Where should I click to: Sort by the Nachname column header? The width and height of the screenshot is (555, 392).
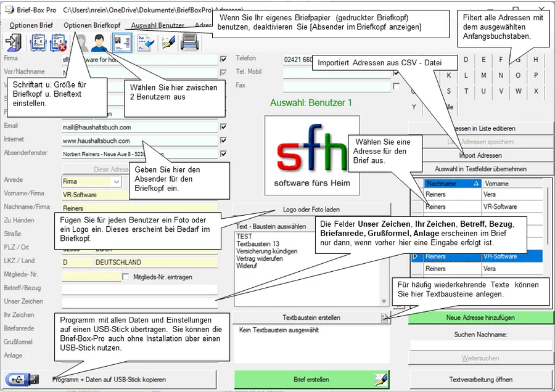pyautogui.click(x=453, y=184)
